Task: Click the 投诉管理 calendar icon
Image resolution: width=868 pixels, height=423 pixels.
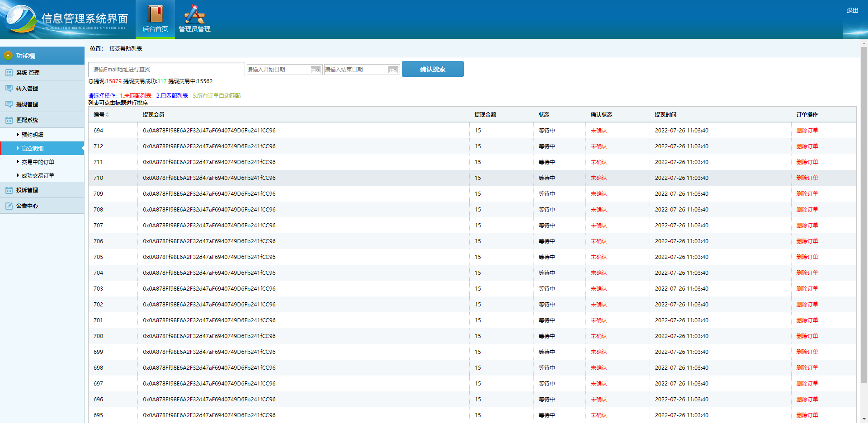Action: click(x=9, y=190)
